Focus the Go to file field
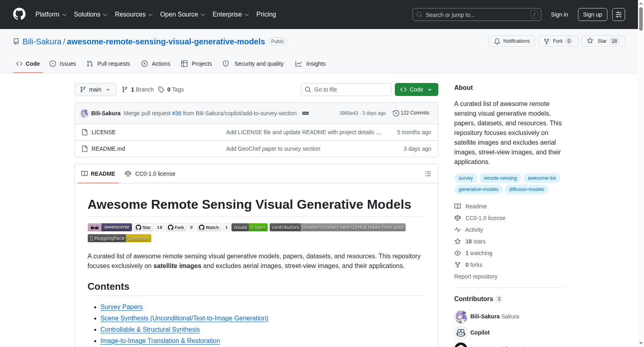The width and height of the screenshot is (644, 347). pos(346,89)
